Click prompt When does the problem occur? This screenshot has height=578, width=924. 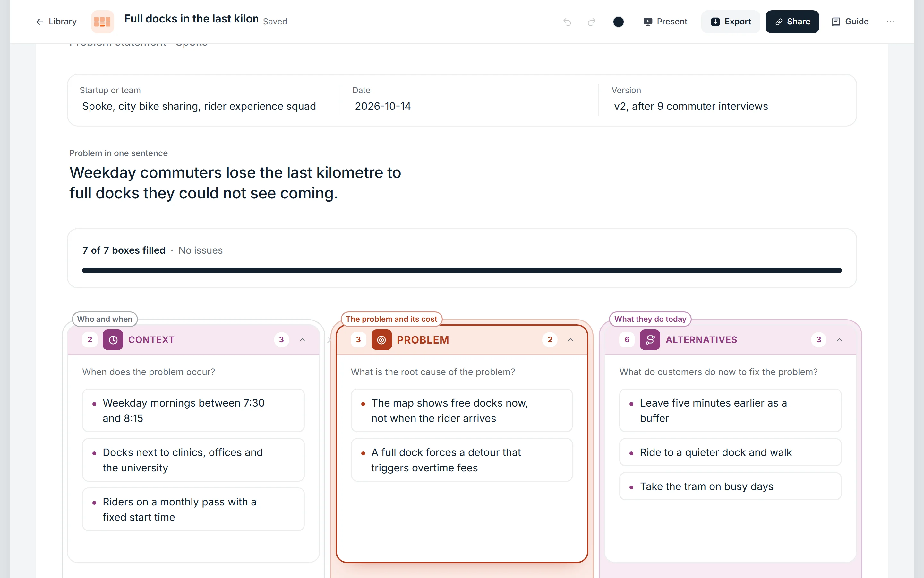tap(149, 372)
